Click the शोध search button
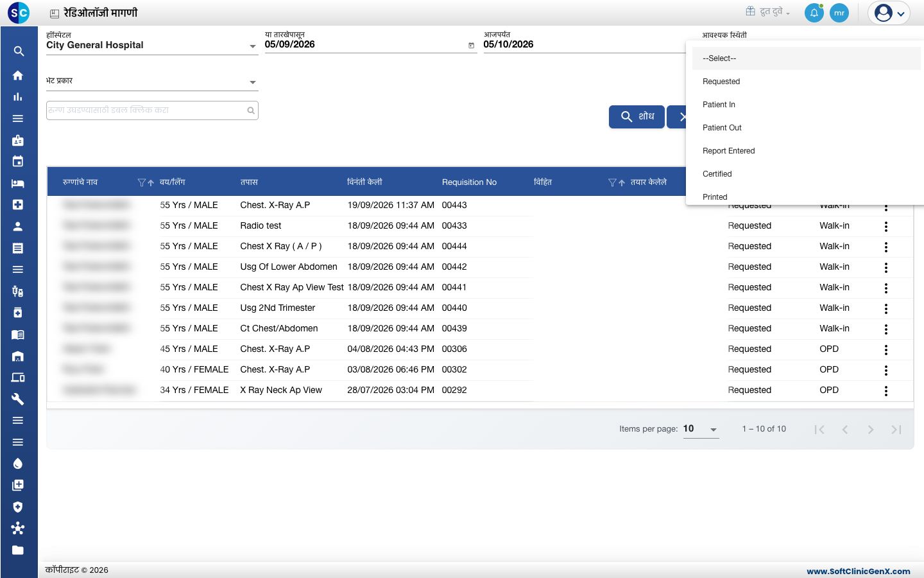 point(637,117)
